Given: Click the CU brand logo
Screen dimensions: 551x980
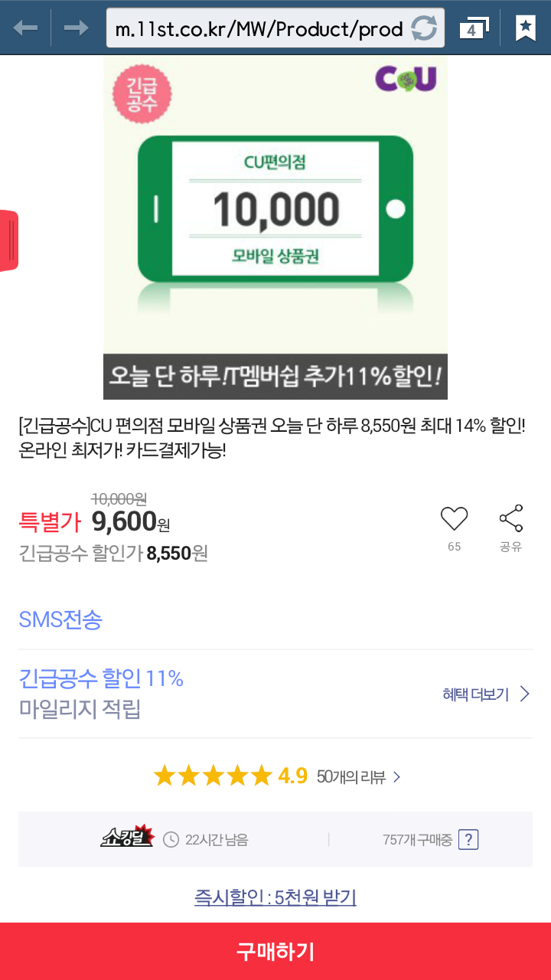Looking at the screenshot, I should coord(405,79).
